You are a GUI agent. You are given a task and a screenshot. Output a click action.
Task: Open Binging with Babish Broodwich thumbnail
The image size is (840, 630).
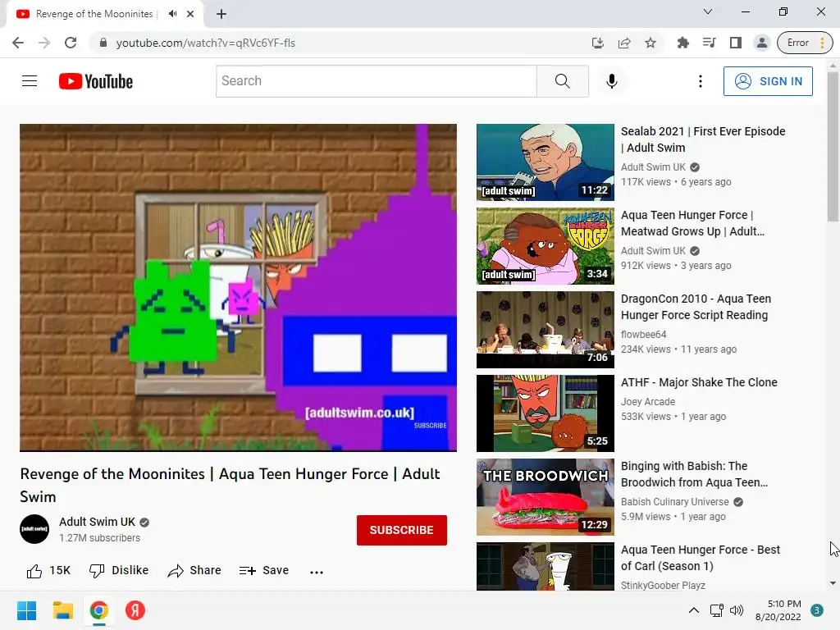[546, 496]
